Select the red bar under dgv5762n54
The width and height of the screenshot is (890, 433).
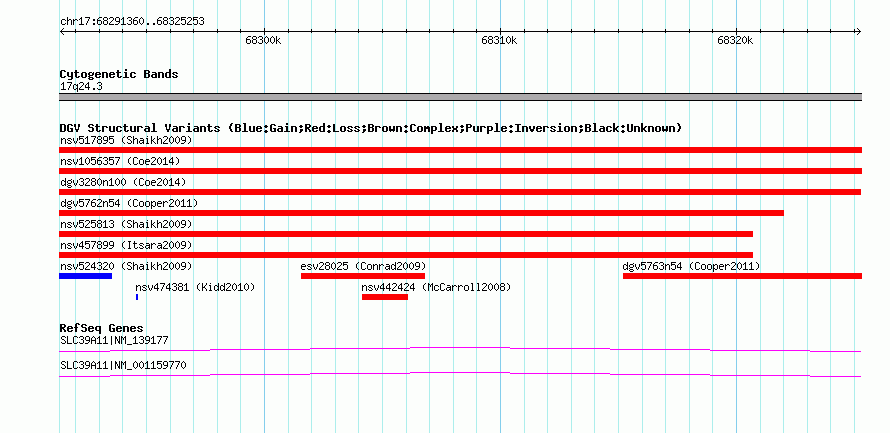coord(421,213)
